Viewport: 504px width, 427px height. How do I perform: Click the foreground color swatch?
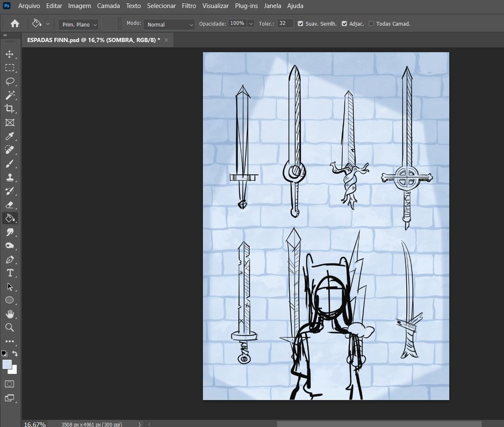(x=7, y=365)
